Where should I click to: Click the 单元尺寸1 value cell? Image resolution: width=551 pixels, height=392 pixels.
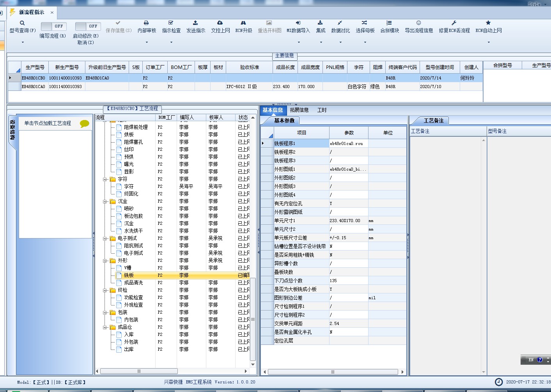pyautogui.click(x=348, y=221)
